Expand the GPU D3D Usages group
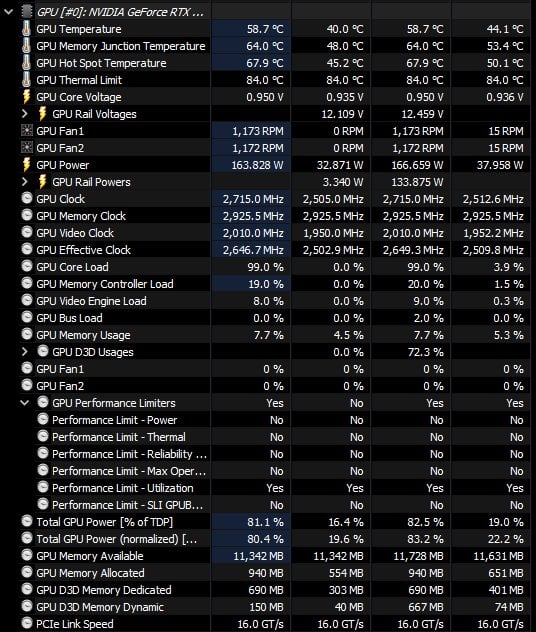 25,352
